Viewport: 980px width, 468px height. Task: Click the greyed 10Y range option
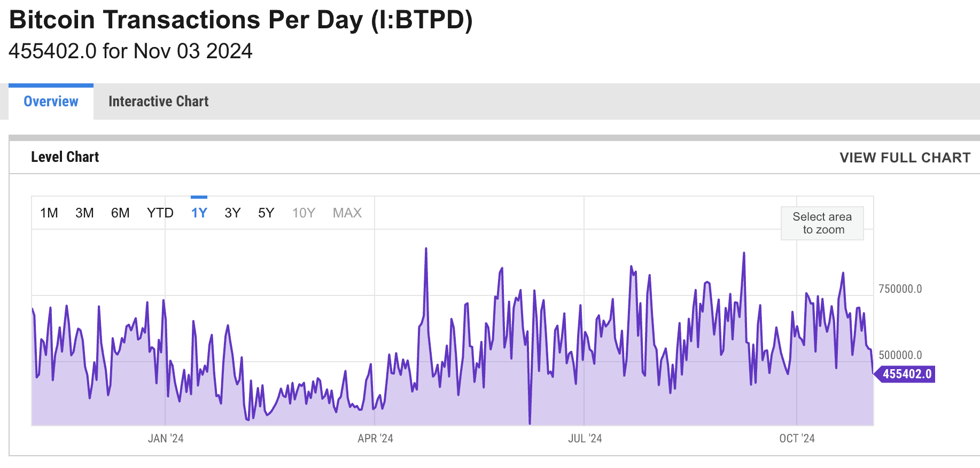[304, 213]
